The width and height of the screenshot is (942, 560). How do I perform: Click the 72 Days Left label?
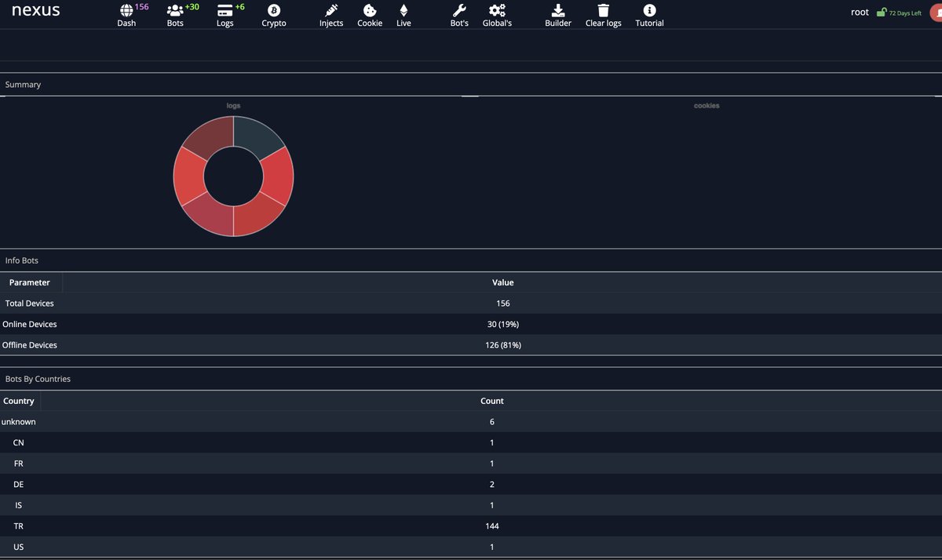905,13
